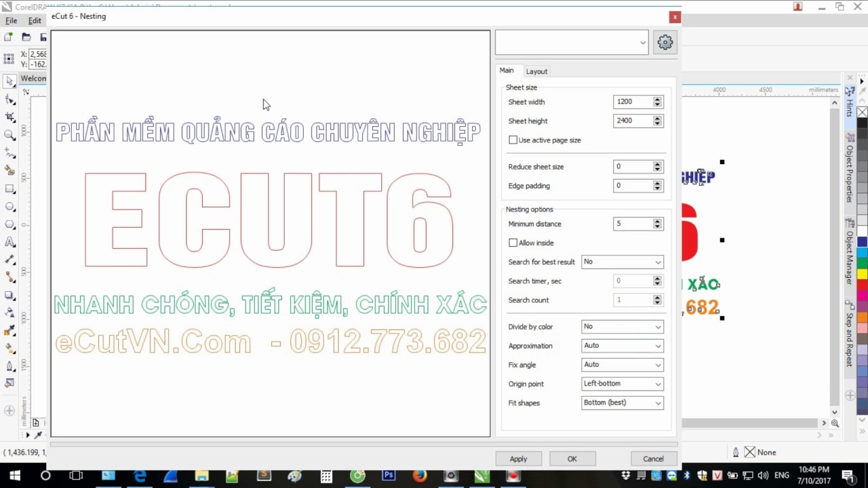Image resolution: width=868 pixels, height=488 pixels.
Task: Open the preset dropdown at dialog top
Action: click(572, 42)
